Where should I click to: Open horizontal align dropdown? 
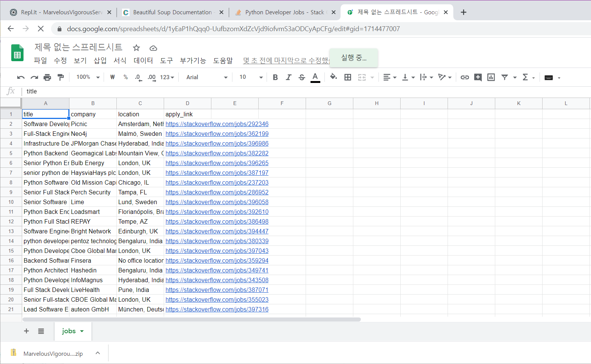click(x=390, y=77)
